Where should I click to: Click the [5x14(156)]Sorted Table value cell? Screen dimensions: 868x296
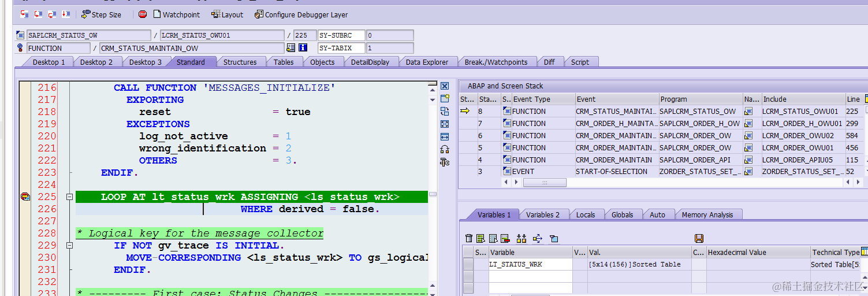(639, 264)
